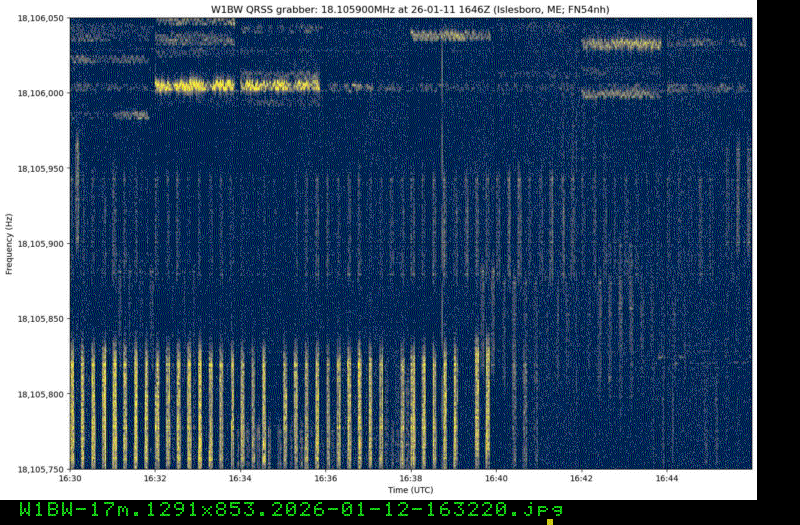
Task: Click the top signal trace between 16:42 and 16:44
Action: pyautogui.click(x=621, y=44)
